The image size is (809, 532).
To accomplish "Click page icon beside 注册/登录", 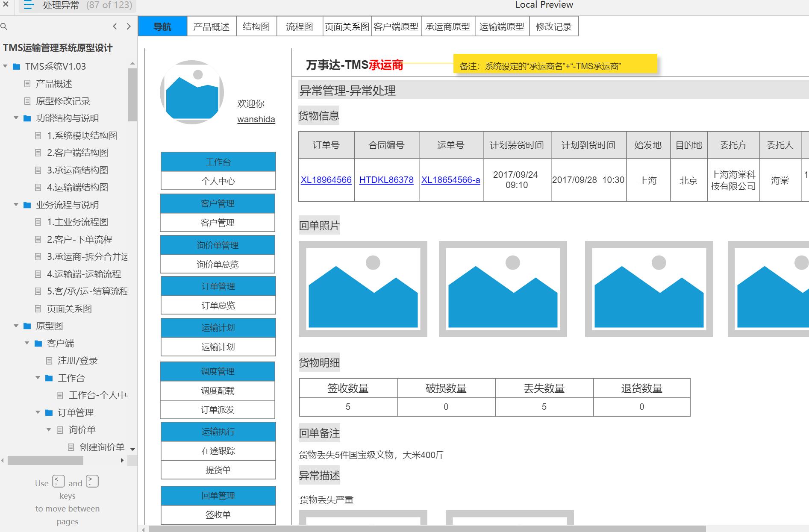I will tap(50, 361).
